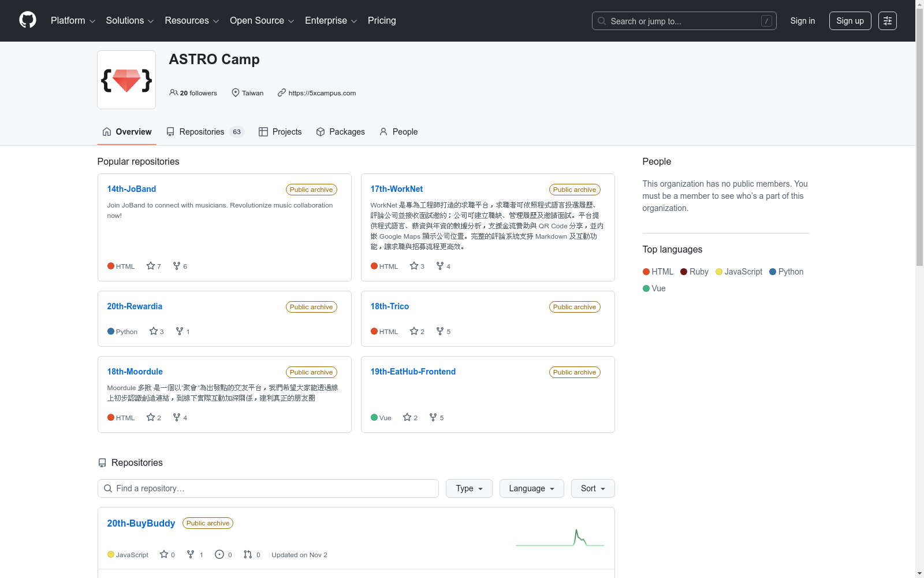Switch to the Repositories tab
The width and height of the screenshot is (924, 578).
tap(205, 132)
